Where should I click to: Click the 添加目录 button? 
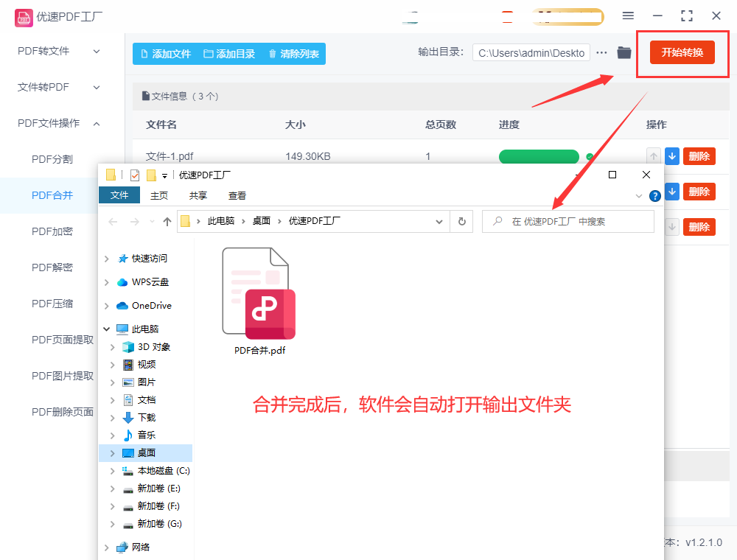(229, 54)
